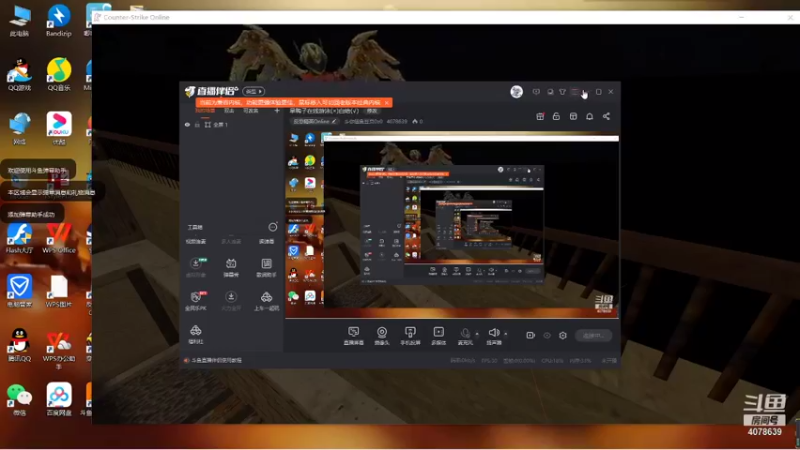
Task: Close the orange notification banner
Action: point(387,103)
